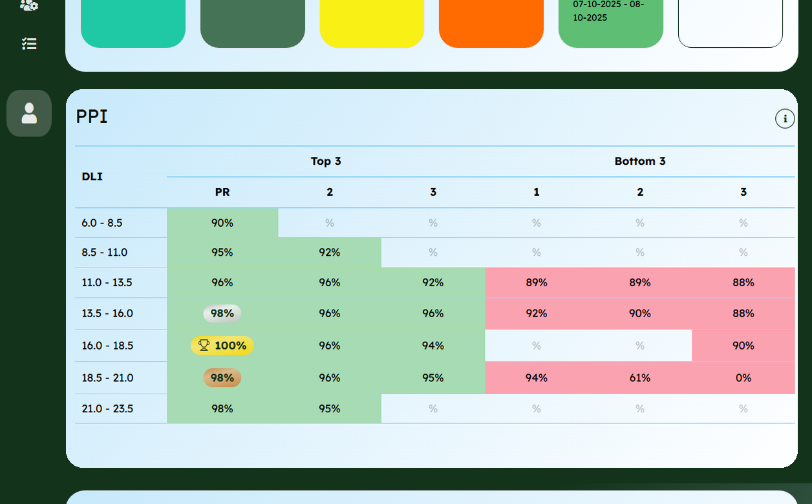This screenshot has width=812, height=504.
Task: Select the dark green card
Action: coord(253,23)
